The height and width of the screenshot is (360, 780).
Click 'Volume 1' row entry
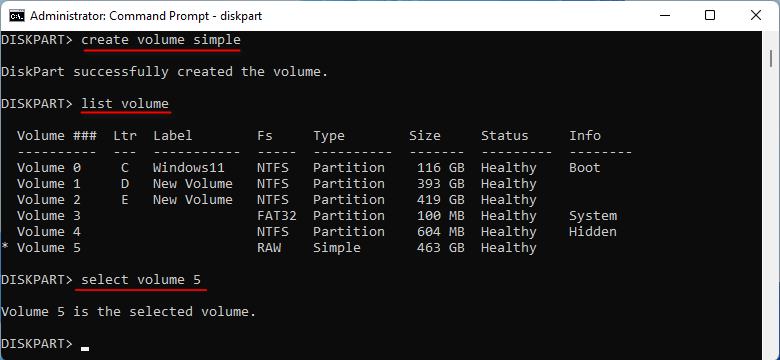[49, 183]
